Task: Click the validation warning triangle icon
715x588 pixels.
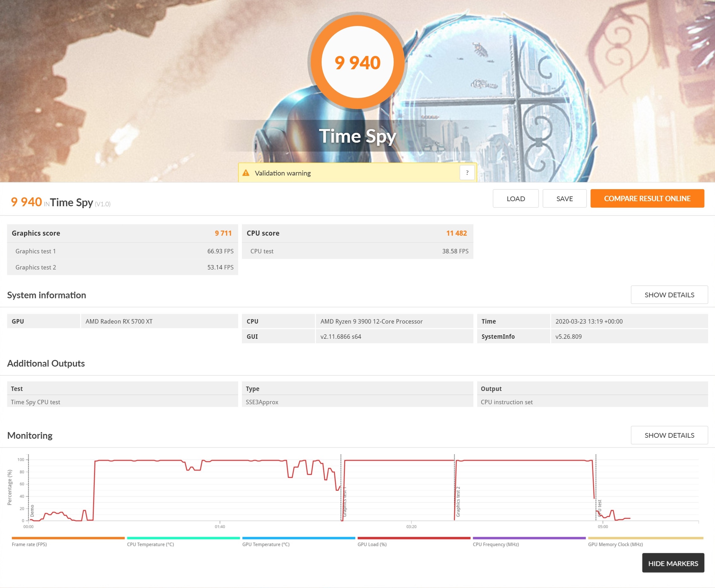Action: tap(246, 173)
